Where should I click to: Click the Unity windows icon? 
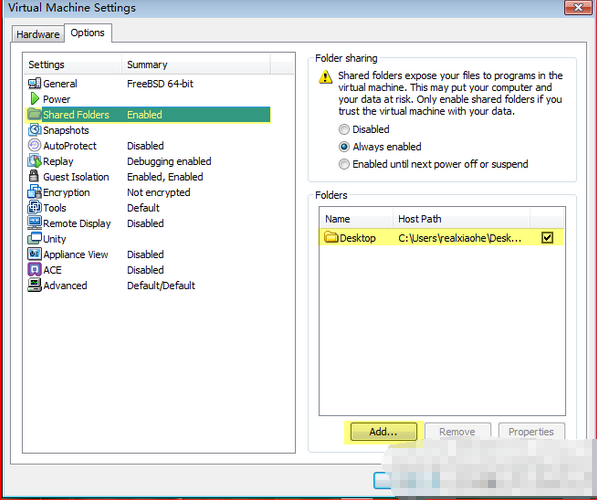34,238
